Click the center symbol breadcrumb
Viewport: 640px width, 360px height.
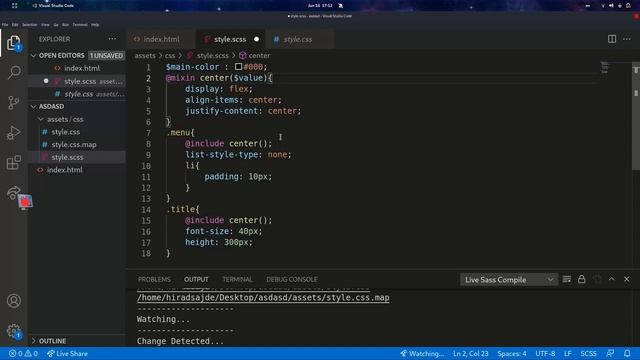pyautogui.click(x=255, y=56)
